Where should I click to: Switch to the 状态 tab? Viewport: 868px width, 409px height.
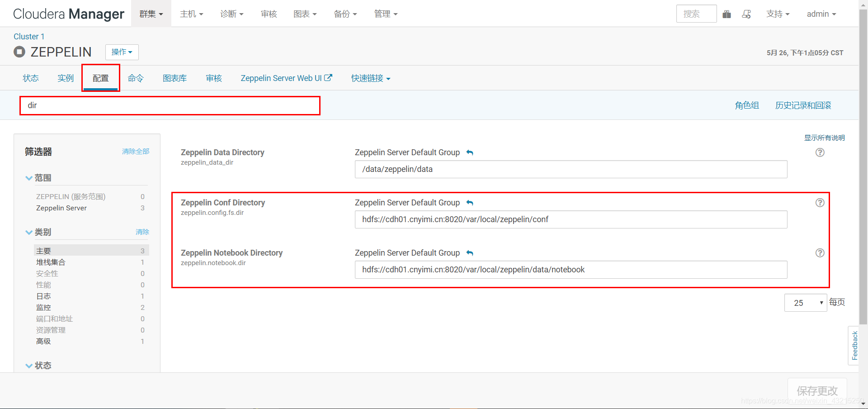[31, 78]
